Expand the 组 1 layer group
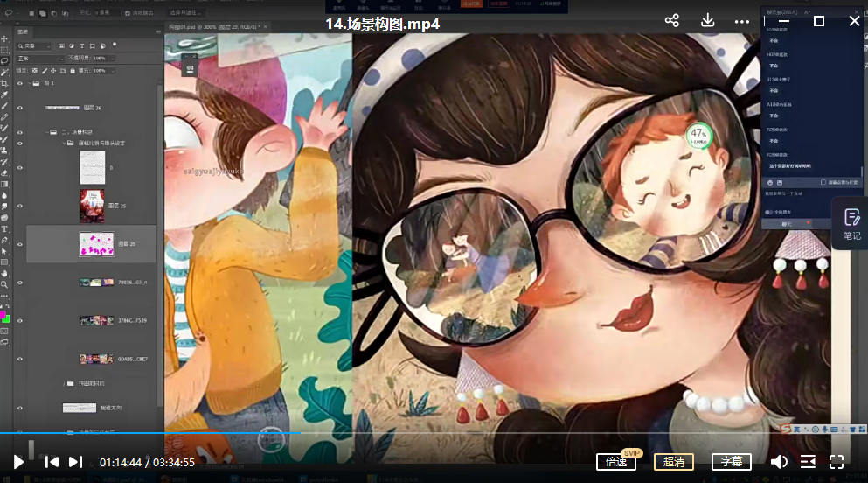Image resolution: width=868 pixels, height=483 pixels. (x=27, y=84)
